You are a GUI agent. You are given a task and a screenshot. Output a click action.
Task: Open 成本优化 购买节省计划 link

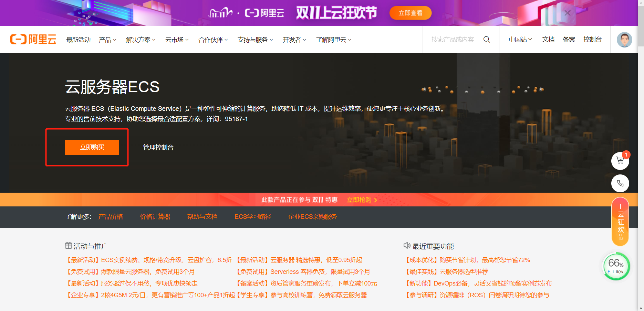point(467,260)
